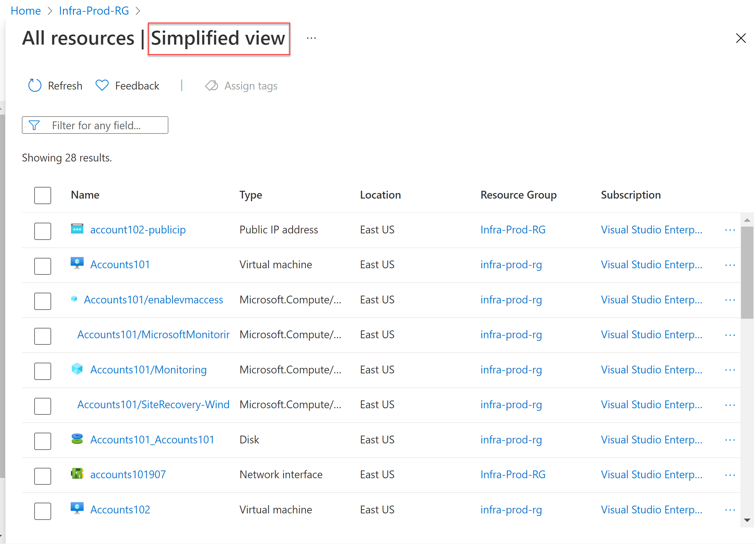Open more options for Accounts102 row
The width and height of the screenshot is (756, 544).
[730, 510]
